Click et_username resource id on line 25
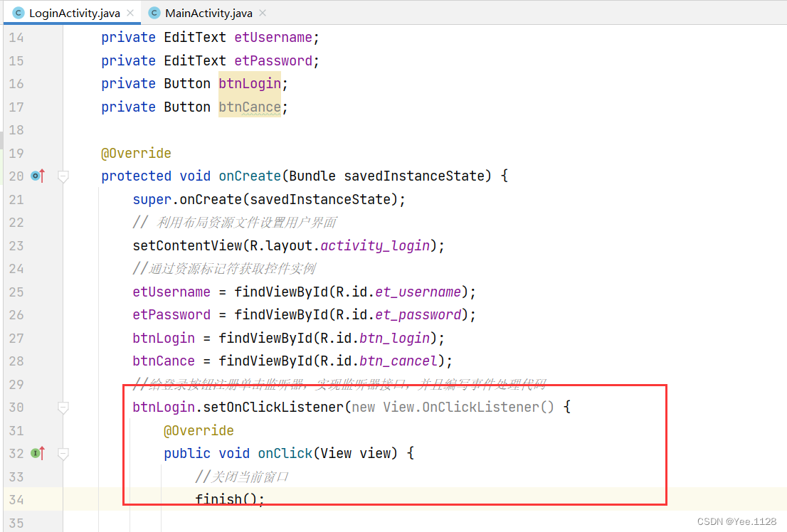Image resolution: width=787 pixels, height=532 pixels. [418, 292]
